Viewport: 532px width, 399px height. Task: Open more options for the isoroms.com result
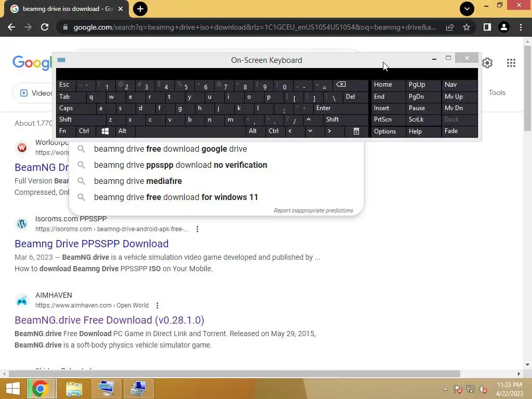[197, 229]
